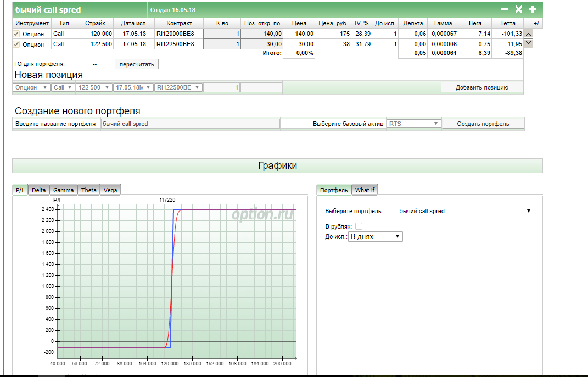The height and width of the screenshot is (377, 588).
Task: Switch to the Delta chart tab
Action: [38, 190]
